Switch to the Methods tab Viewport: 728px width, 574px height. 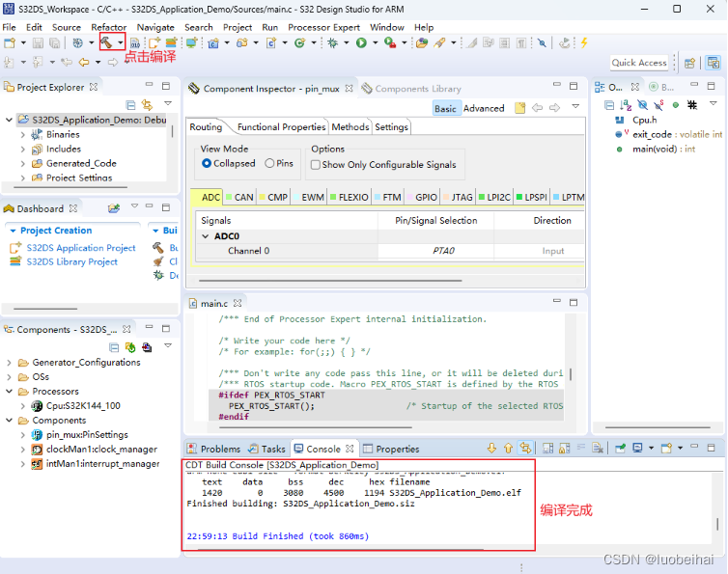(x=350, y=126)
